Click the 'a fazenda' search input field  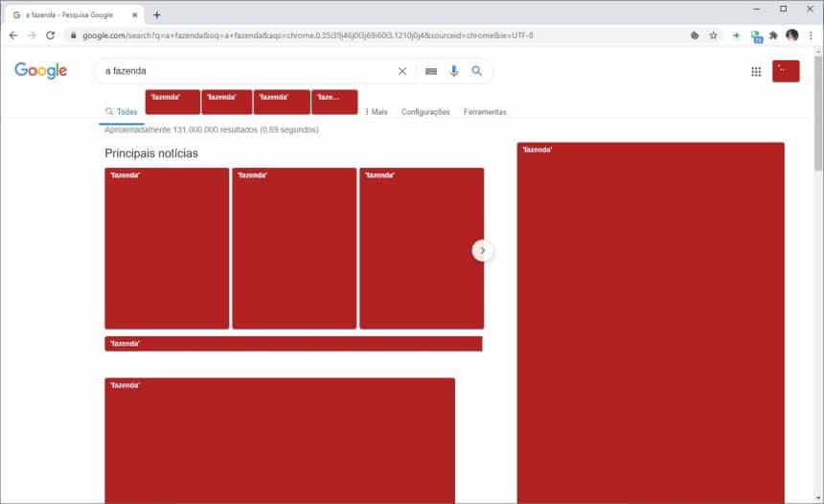[247, 71]
